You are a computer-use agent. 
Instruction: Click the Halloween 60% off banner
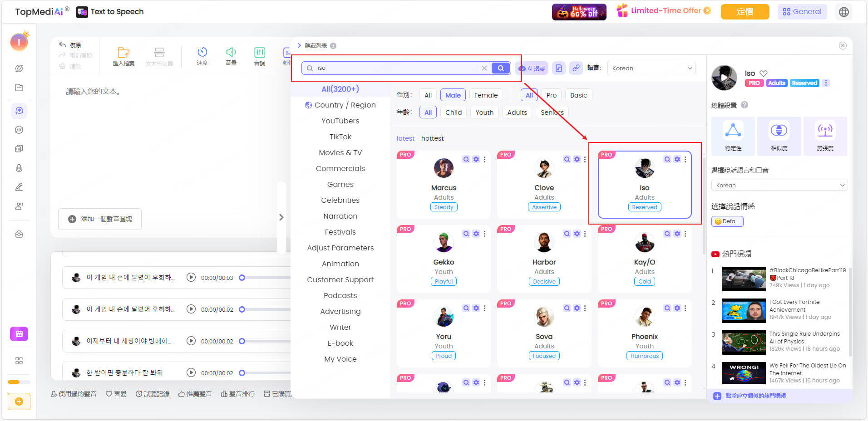579,12
